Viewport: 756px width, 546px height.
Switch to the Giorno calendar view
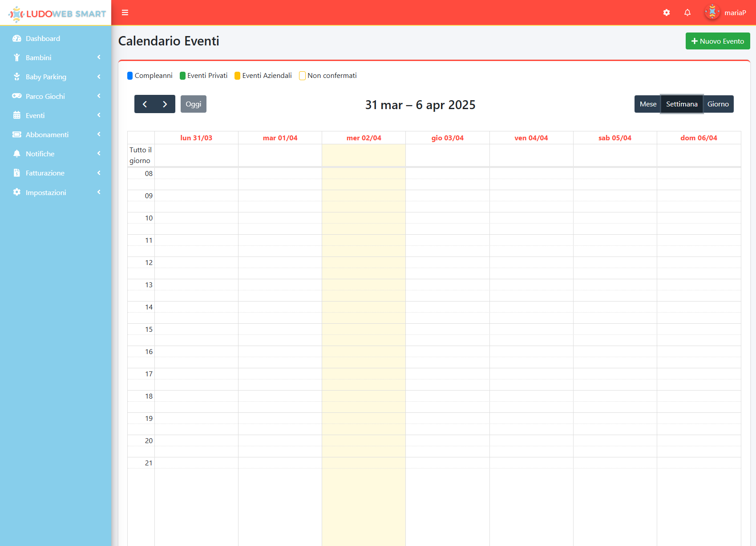click(718, 104)
